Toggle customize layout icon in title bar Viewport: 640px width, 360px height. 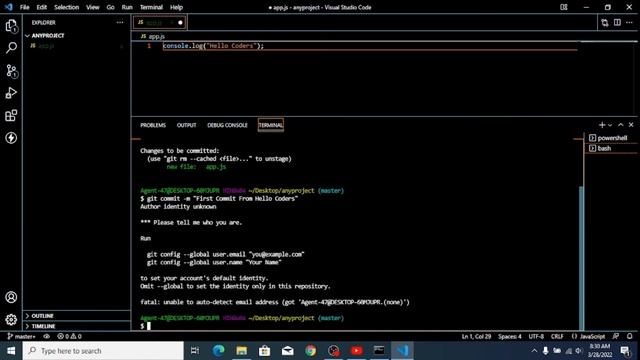[x=564, y=7]
